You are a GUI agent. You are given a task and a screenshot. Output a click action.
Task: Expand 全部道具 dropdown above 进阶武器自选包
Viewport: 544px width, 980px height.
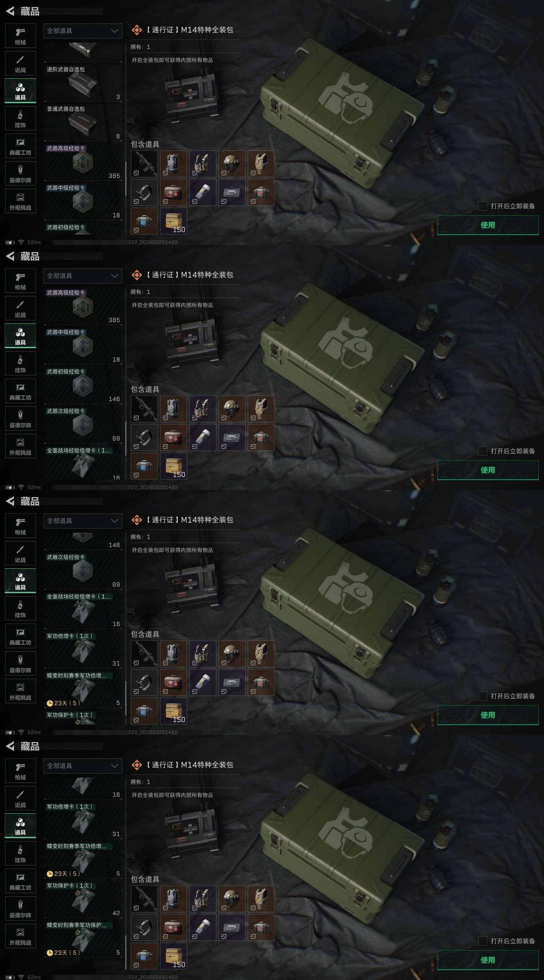(x=83, y=31)
